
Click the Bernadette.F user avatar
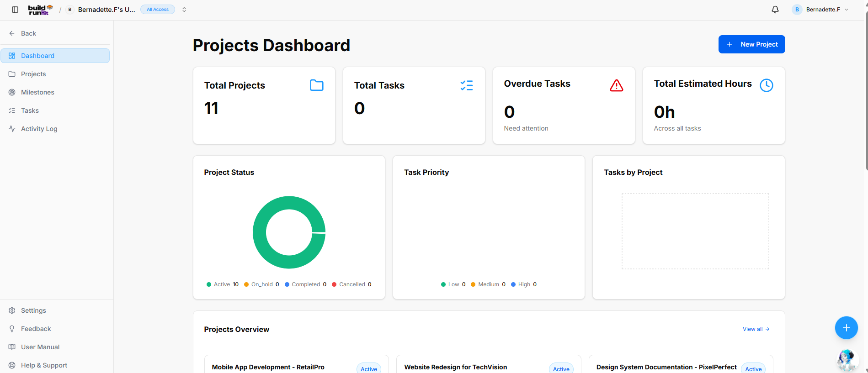point(797,10)
